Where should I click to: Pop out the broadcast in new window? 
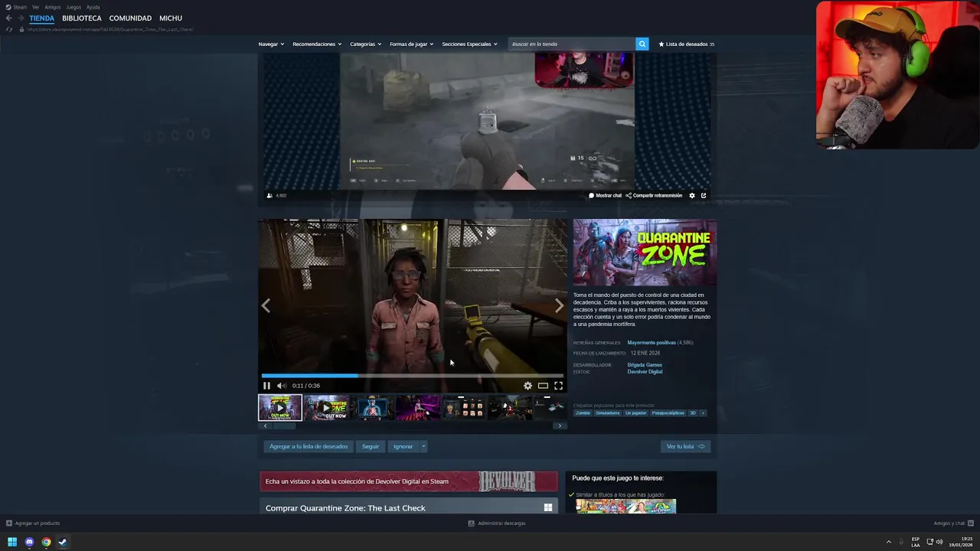coord(704,195)
